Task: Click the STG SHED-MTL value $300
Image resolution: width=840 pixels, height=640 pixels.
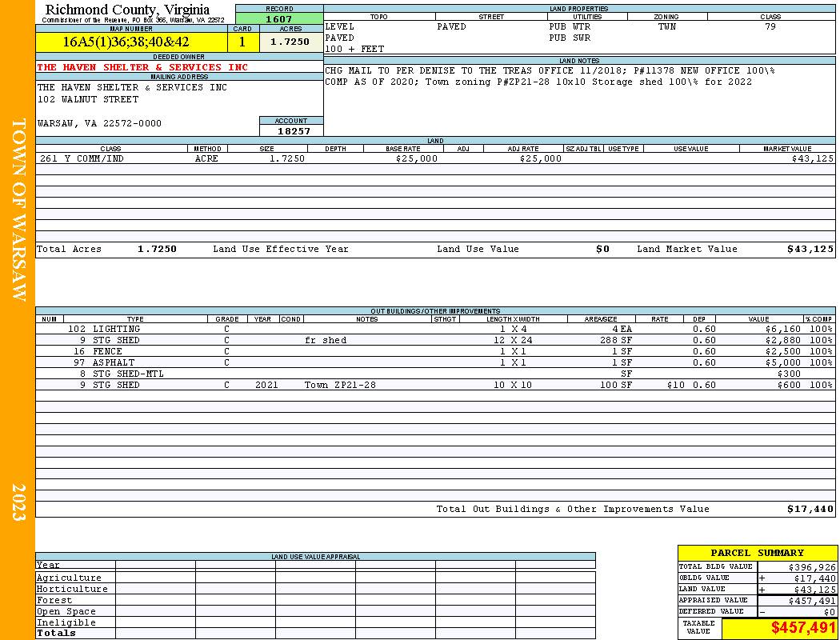Action: point(789,374)
